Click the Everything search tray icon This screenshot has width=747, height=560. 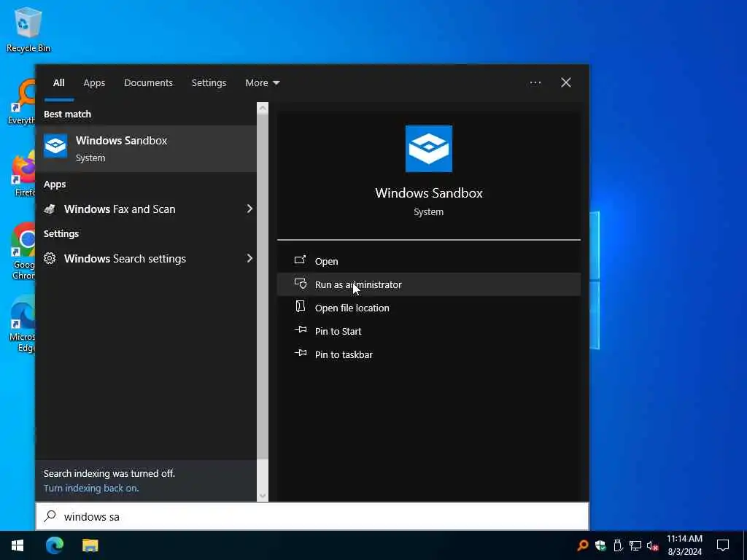tap(582, 545)
